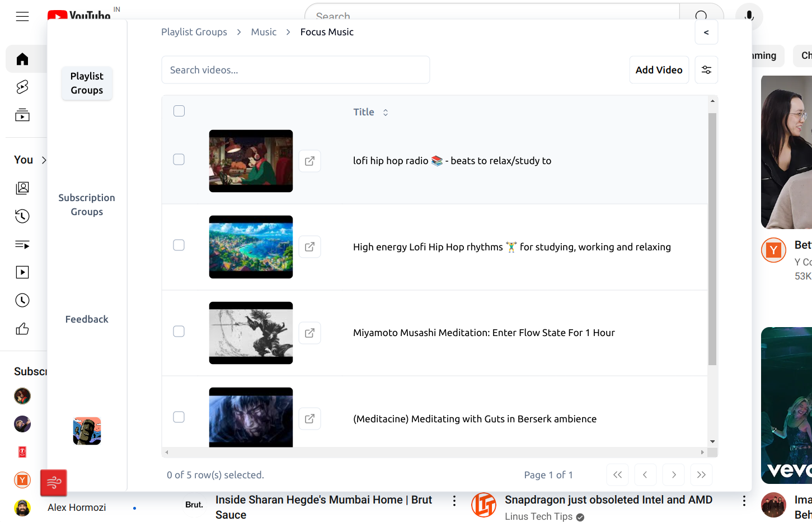Go to first page button
Image resolution: width=812 pixels, height=522 pixels.
click(x=617, y=475)
